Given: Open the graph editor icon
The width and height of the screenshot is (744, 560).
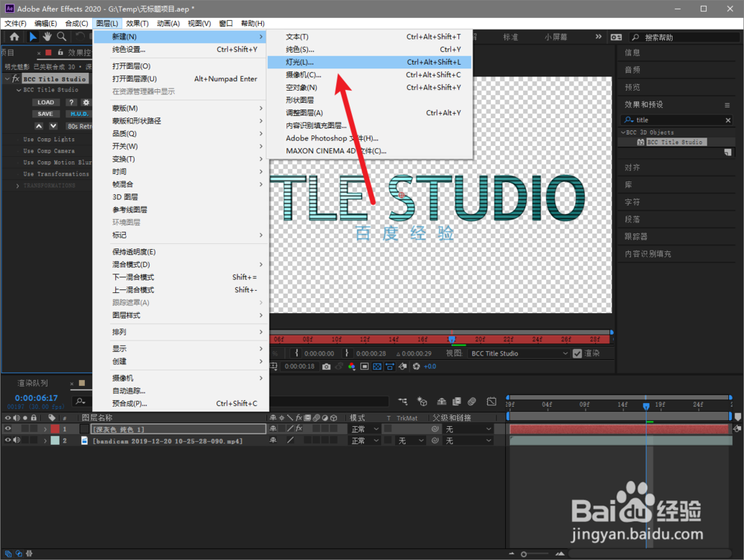Looking at the screenshot, I should click(x=492, y=402).
